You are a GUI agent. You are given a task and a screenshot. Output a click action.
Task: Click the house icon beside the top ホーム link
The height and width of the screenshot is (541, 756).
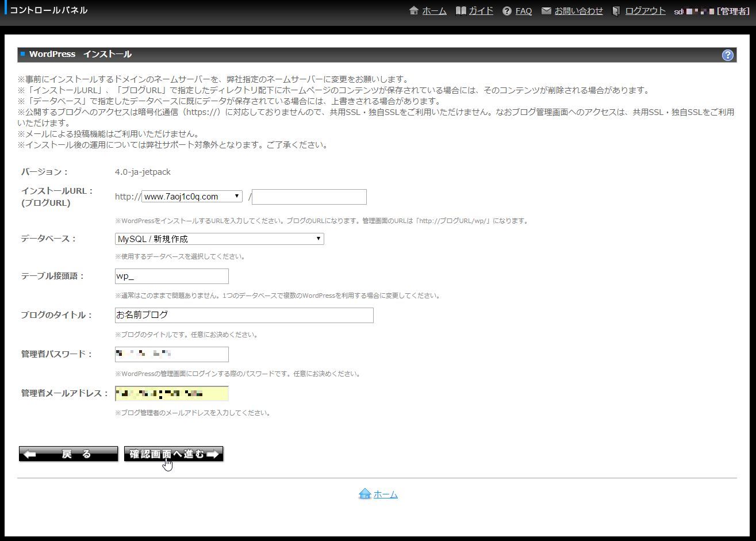(413, 11)
